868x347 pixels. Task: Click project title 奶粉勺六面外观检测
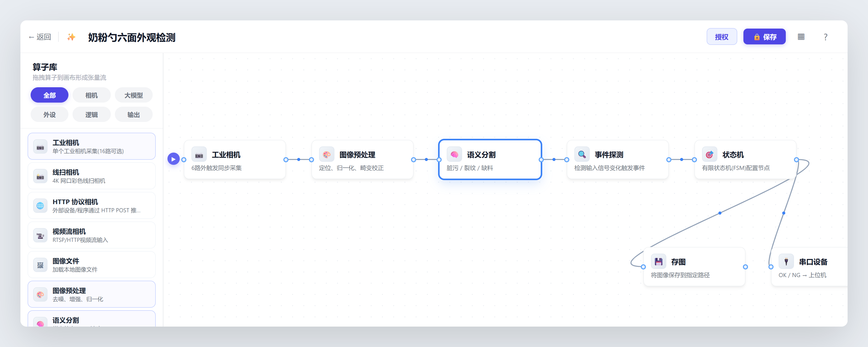point(132,37)
